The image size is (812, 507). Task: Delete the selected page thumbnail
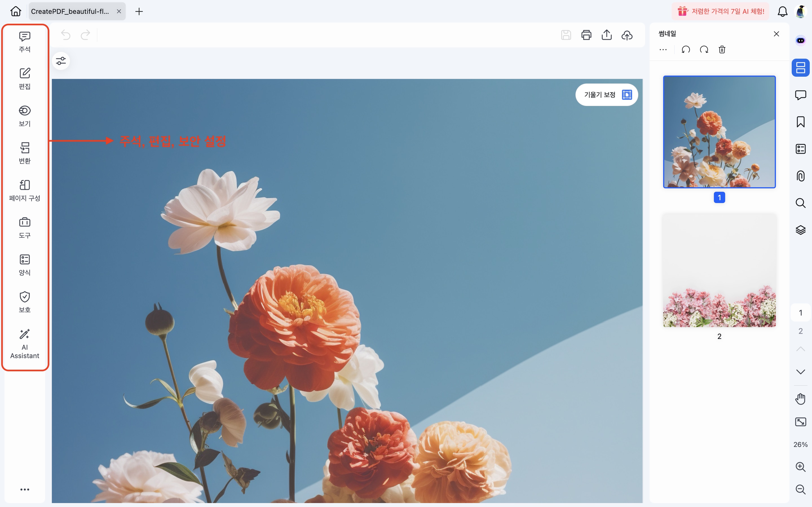point(722,50)
